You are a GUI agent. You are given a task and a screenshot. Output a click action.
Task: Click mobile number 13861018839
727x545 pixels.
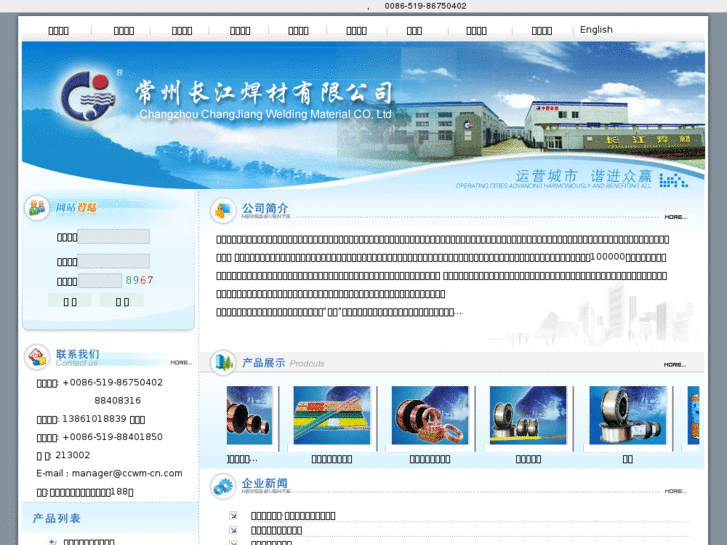(94, 419)
